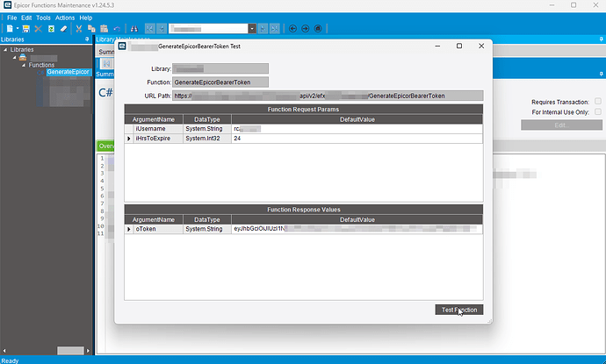The height and width of the screenshot is (364, 606).
Task: Select the oToken row arrow indicator
Action: tap(129, 229)
